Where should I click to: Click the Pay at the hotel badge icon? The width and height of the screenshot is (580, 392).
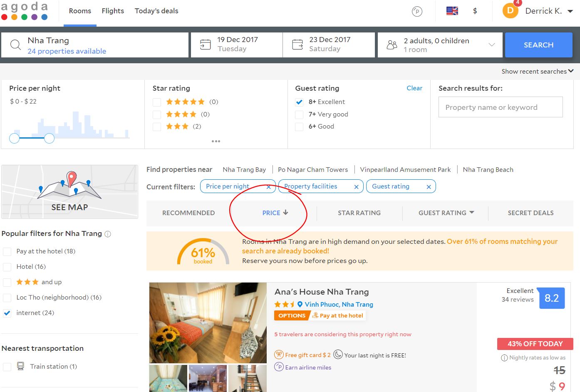315,315
